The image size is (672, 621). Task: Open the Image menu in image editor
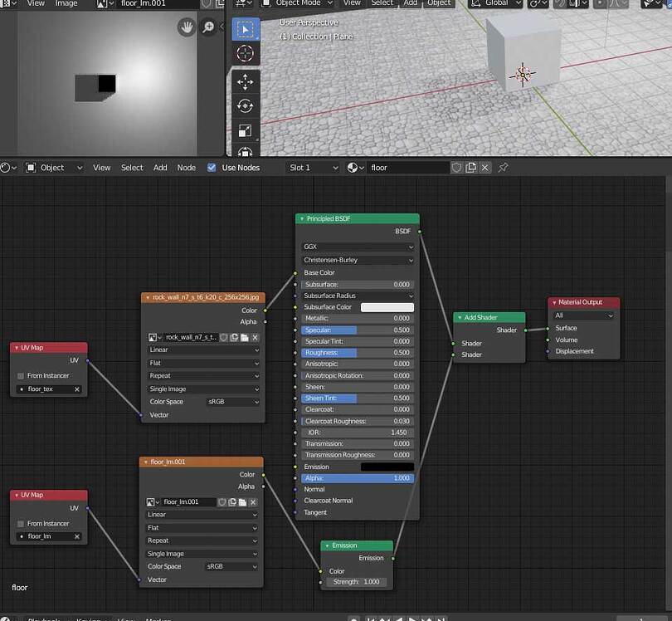66,3
